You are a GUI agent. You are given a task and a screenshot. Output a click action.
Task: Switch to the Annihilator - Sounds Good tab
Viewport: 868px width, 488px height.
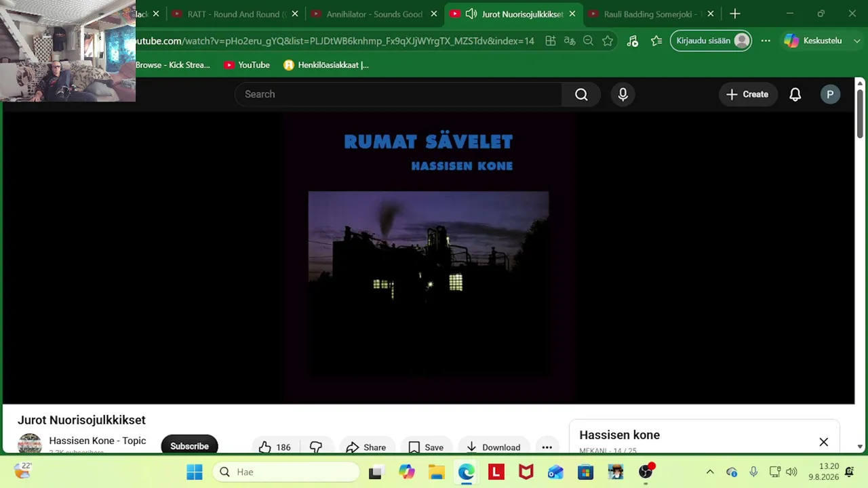[x=374, y=14]
